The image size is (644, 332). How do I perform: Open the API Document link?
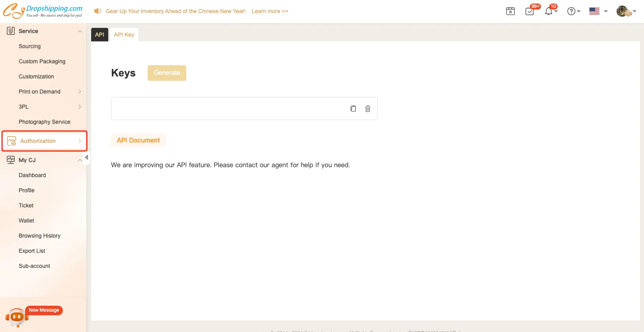138,140
